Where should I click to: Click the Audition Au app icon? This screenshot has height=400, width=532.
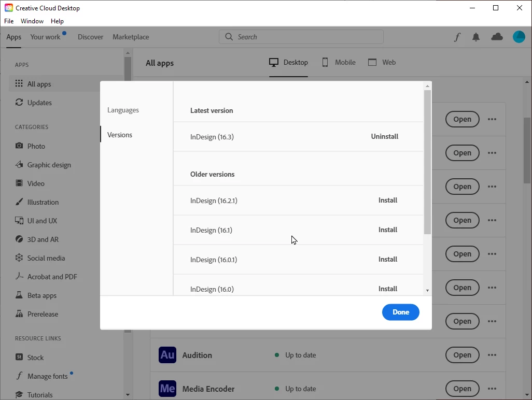(x=167, y=355)
